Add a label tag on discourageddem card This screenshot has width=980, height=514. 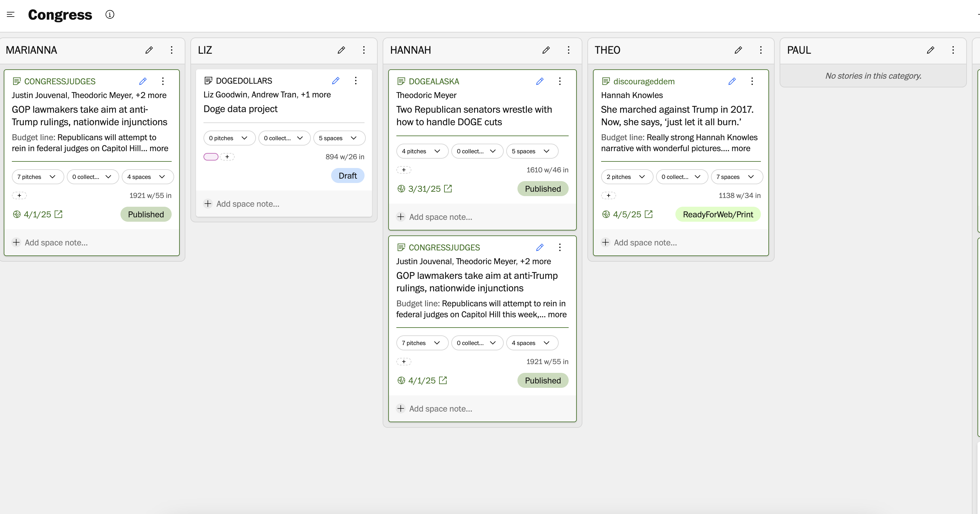pyautogui.click(x=608, y=195)
